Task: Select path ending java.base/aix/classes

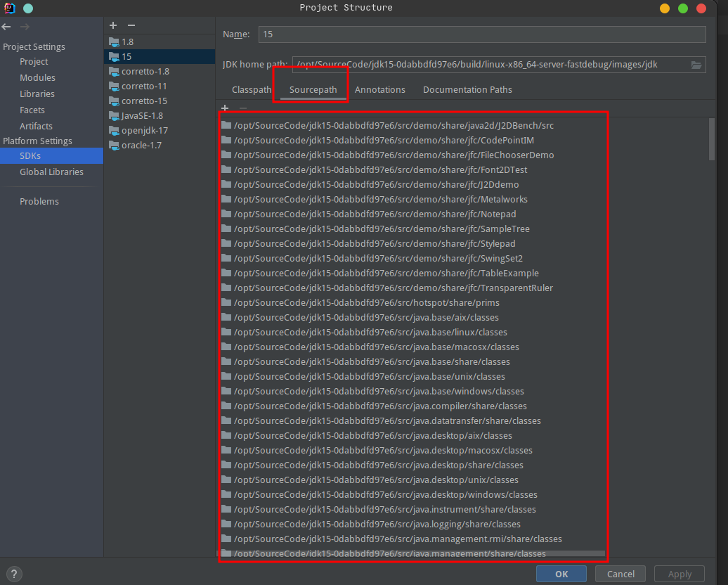Action: coord(366,317)
